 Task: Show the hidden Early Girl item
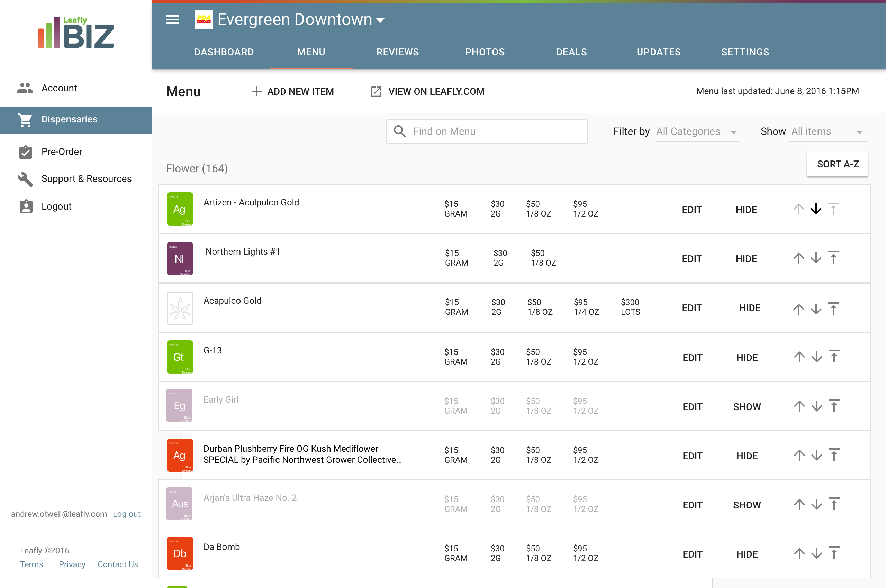coord(747,407)
